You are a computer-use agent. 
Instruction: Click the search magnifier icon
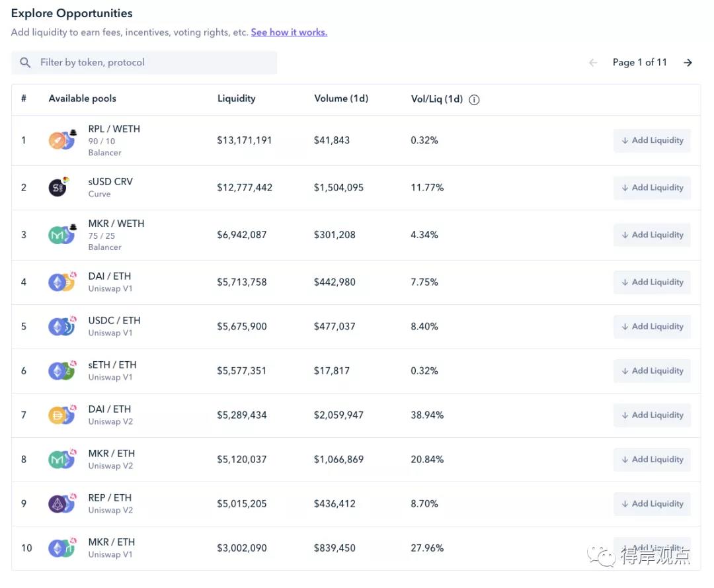tap(25, 62)
